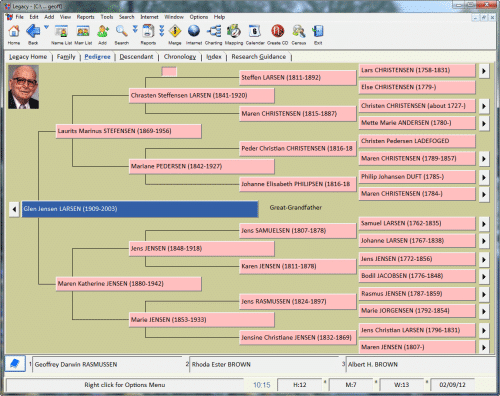Select Steffen LARSEN (1811-1892) box
Screen dimensions: 500x396
298,78
